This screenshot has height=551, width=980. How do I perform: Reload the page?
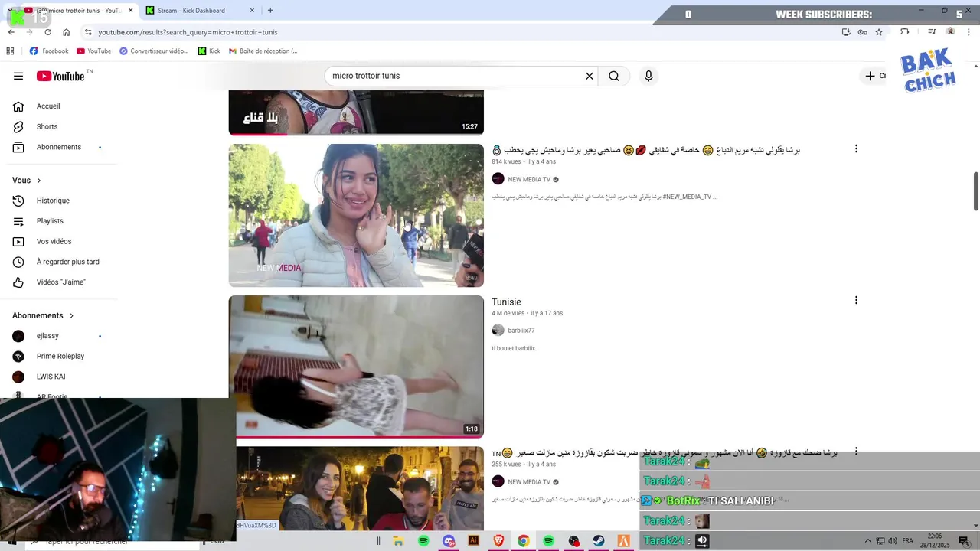tap(47, 32)
